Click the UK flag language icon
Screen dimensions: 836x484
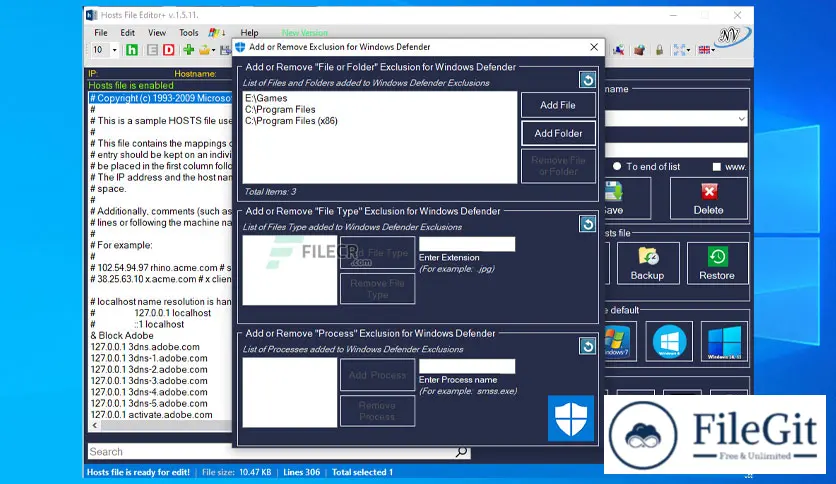(704, 50)
